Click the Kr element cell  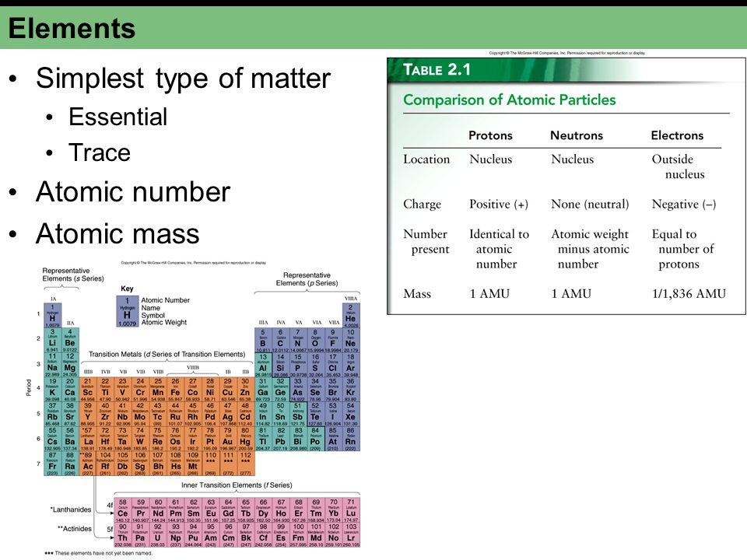[x=351, y=390]
